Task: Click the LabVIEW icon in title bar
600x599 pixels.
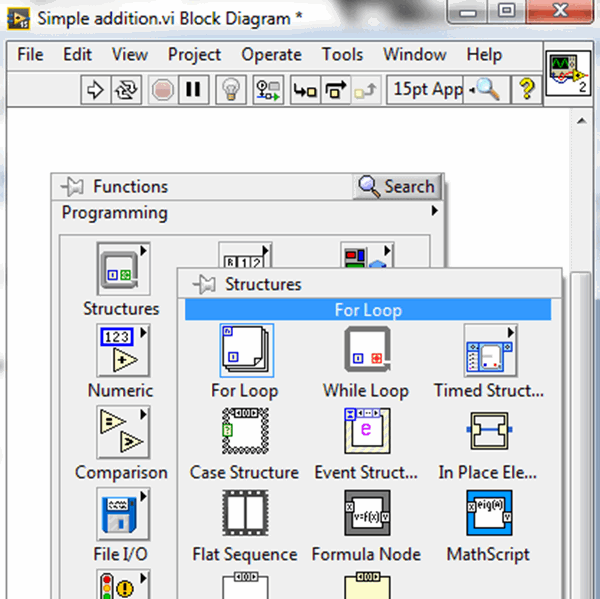Action: 18,18
